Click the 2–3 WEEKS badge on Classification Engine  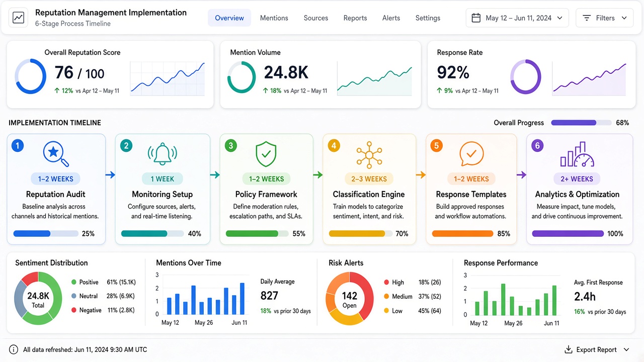pyautogui.click(x=369, y=179)
